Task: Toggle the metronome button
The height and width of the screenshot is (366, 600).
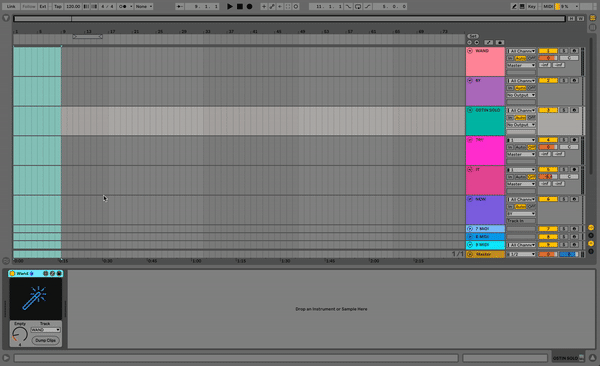Action: (x=124, y=7)
